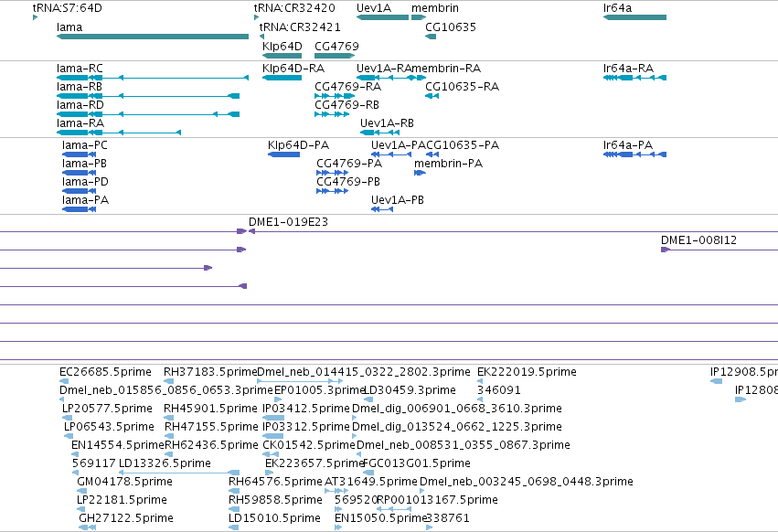The height and width of the screenshot is (532, 778).
Task: Click the AT31649.5prime EST label
Action: point(370,482)
